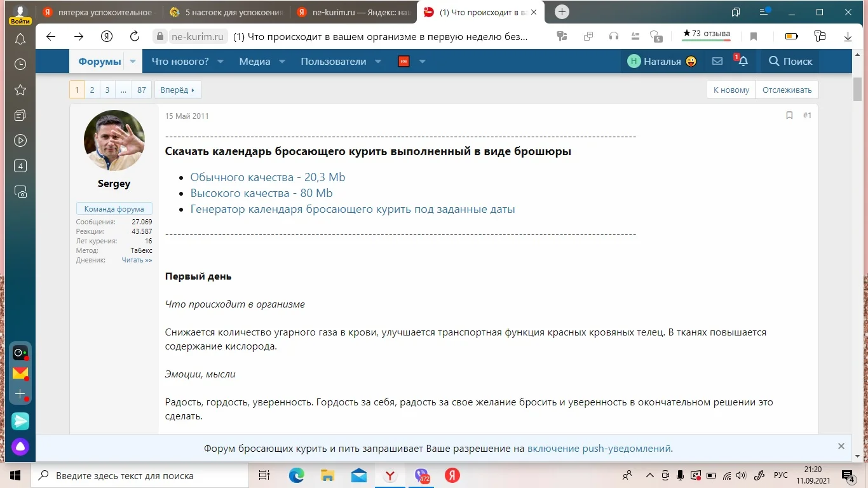Expand the Форумы dropdown arrow
The width and height of the screenshot is (868, 488).
(133, 62)
